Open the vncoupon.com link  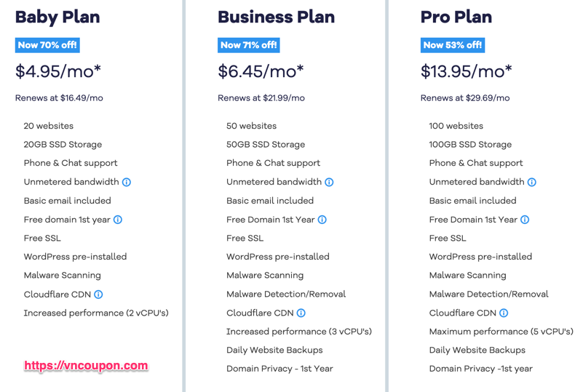[x=87, y=366]
